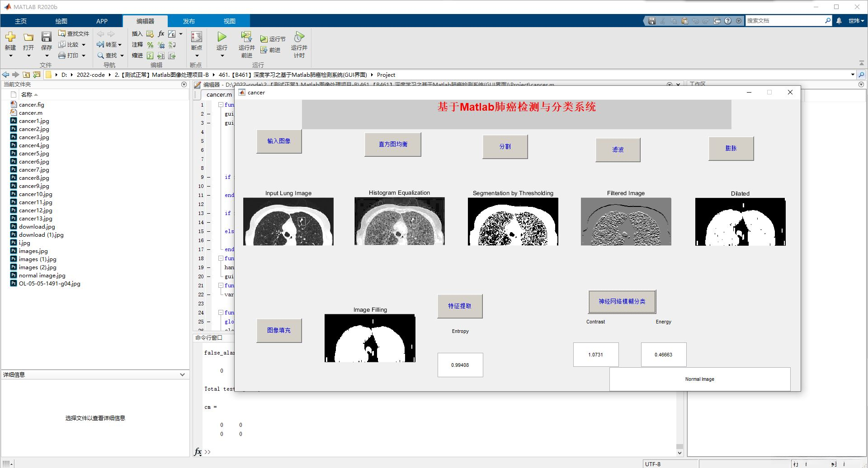Expand the Print (打印) dropdown arrow
The width and height of the screenshot is (868, 468).
tap(84, 56)
